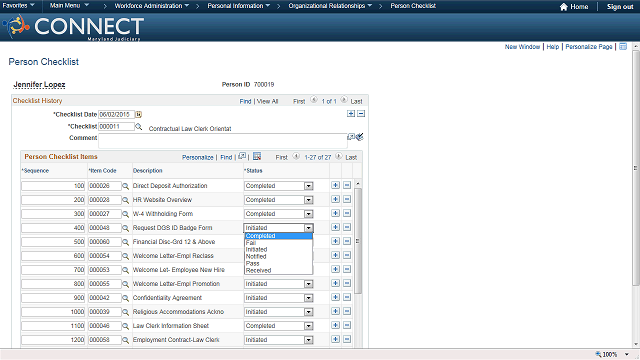
Task: Click the checklist items grid scrollbar
Action: 358,241
